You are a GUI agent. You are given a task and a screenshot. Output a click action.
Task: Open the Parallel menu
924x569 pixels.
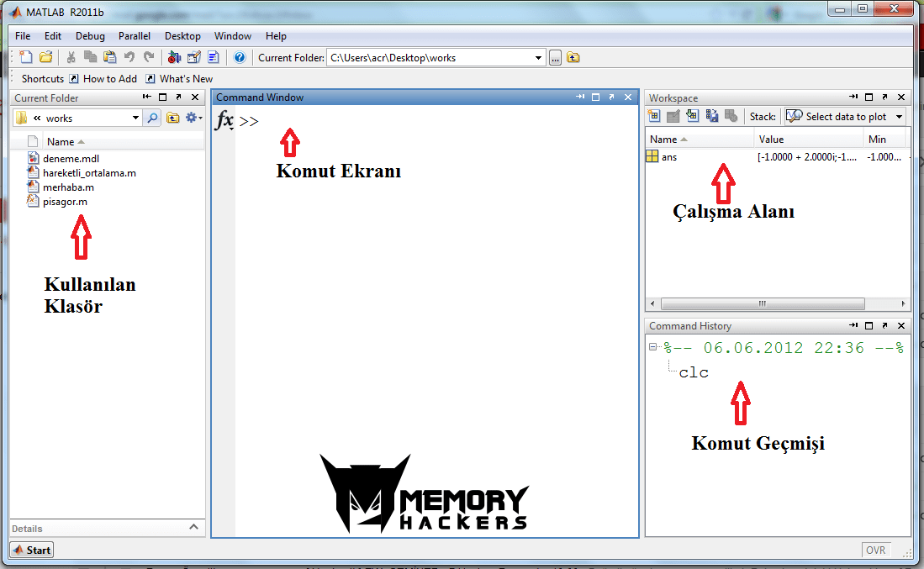135,36
